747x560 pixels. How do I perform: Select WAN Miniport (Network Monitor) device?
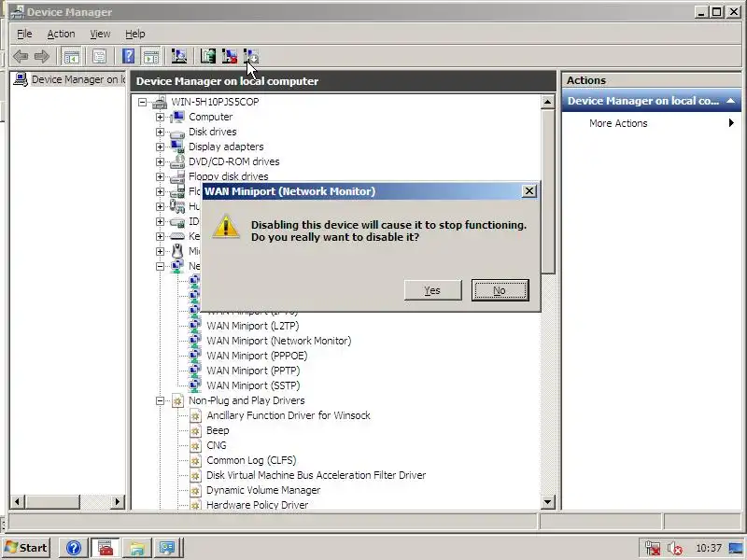coord(278,341)
